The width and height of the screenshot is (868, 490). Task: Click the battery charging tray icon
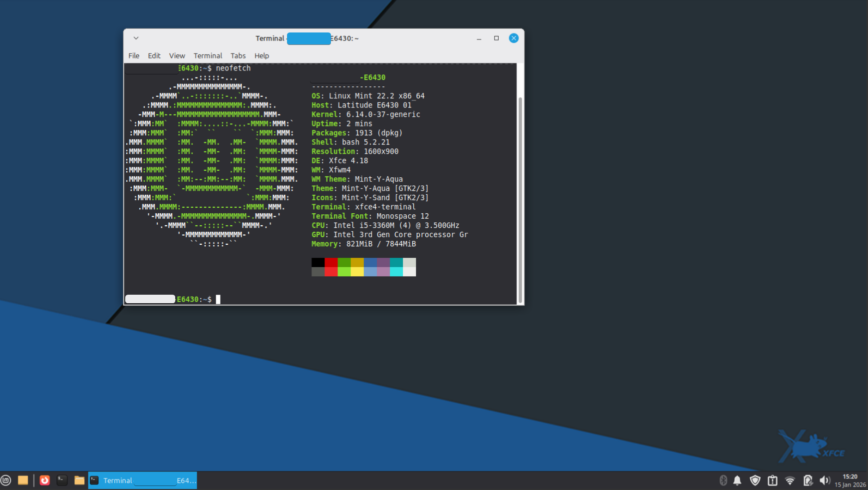808,481
